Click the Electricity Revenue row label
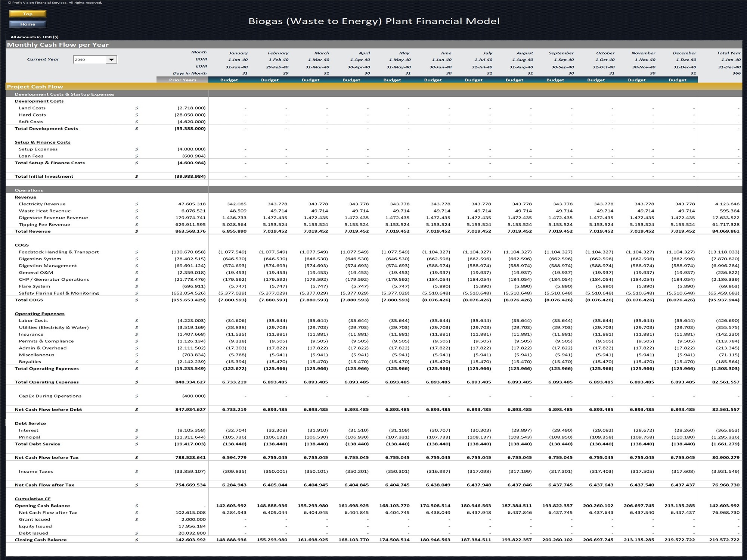The height and width of the screenshot is (560, 747). 42,204
